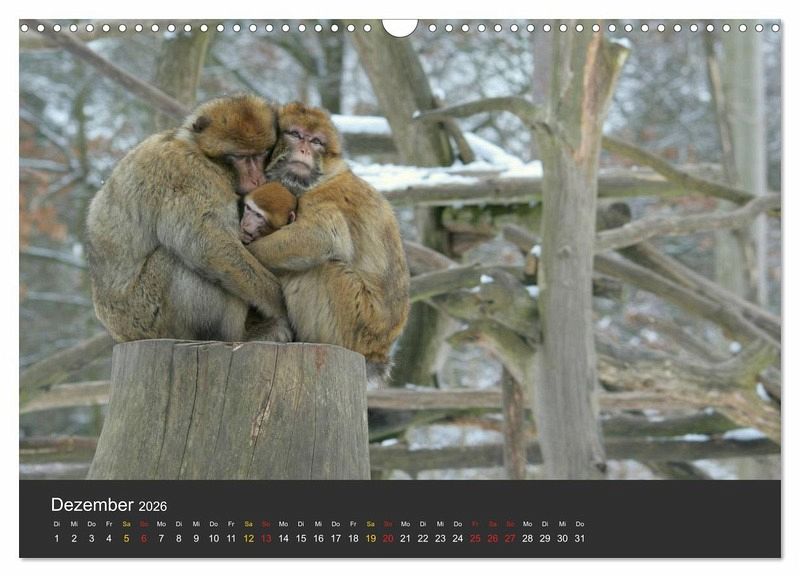Select day 3 in the calendar row
Screen dimensions: 800x577
pos(91,538)
